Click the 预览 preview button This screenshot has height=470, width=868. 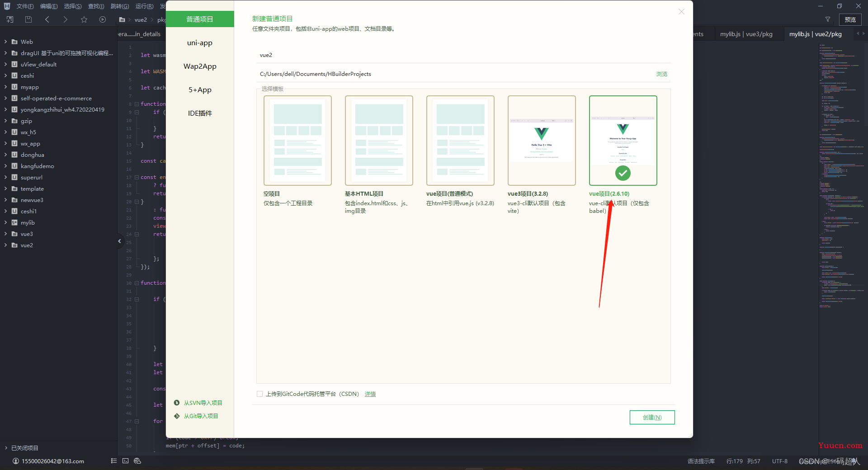[x=850, y=19]
